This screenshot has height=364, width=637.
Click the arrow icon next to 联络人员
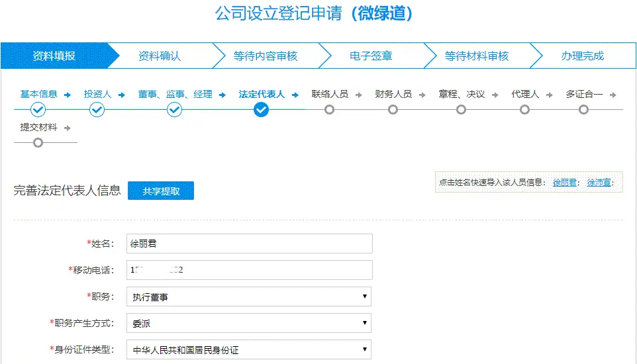[x=359, y=95]
